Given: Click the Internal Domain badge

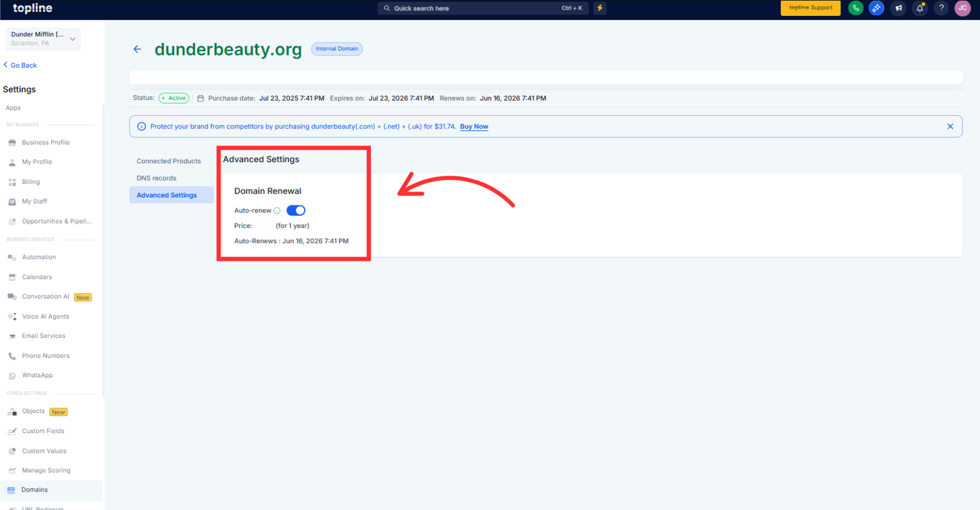Looking at the screenshot, I should click(337, 49).
